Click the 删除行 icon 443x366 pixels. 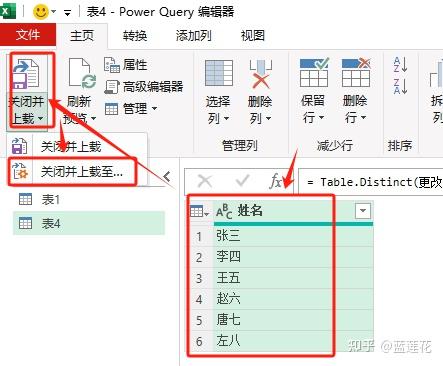[356, 72]
